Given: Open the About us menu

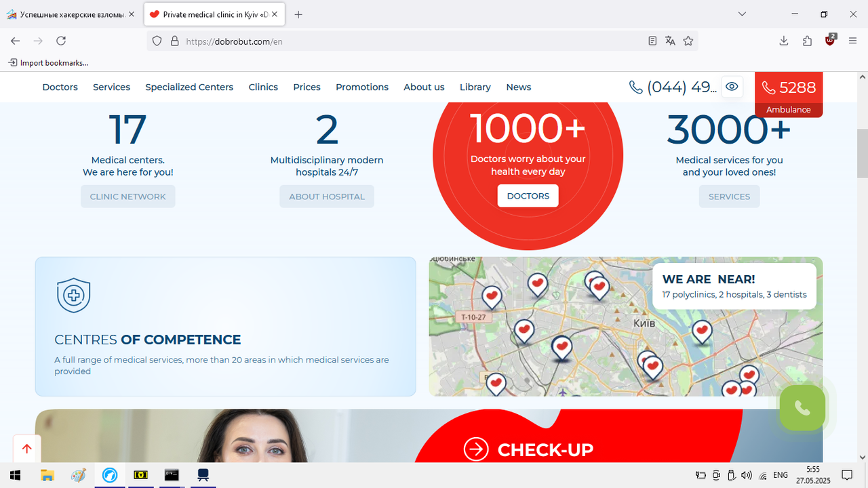Looking at the screenshot, I should point(424,87).
